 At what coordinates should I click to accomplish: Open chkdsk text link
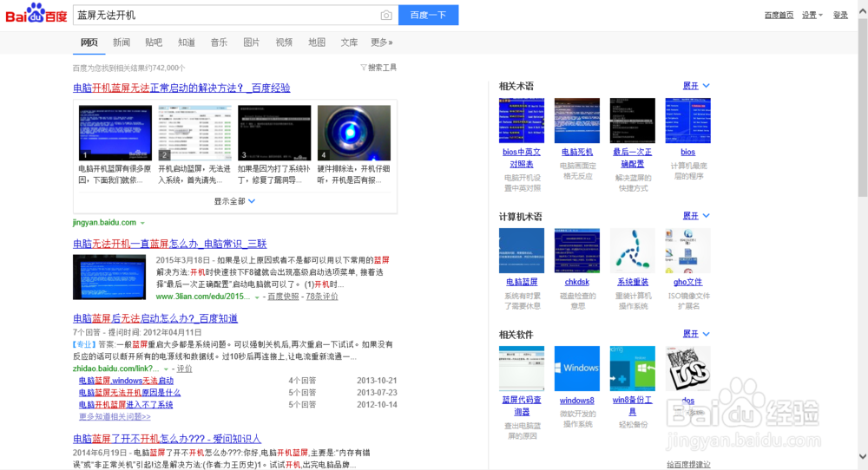(577, 282)
